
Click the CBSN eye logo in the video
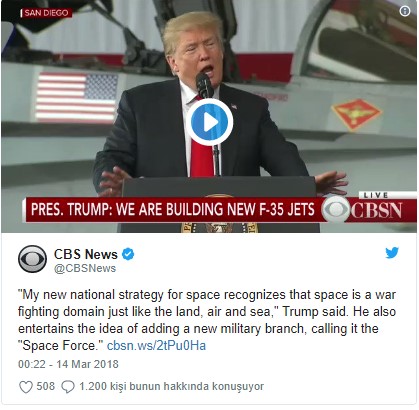[x=335, y=210]
